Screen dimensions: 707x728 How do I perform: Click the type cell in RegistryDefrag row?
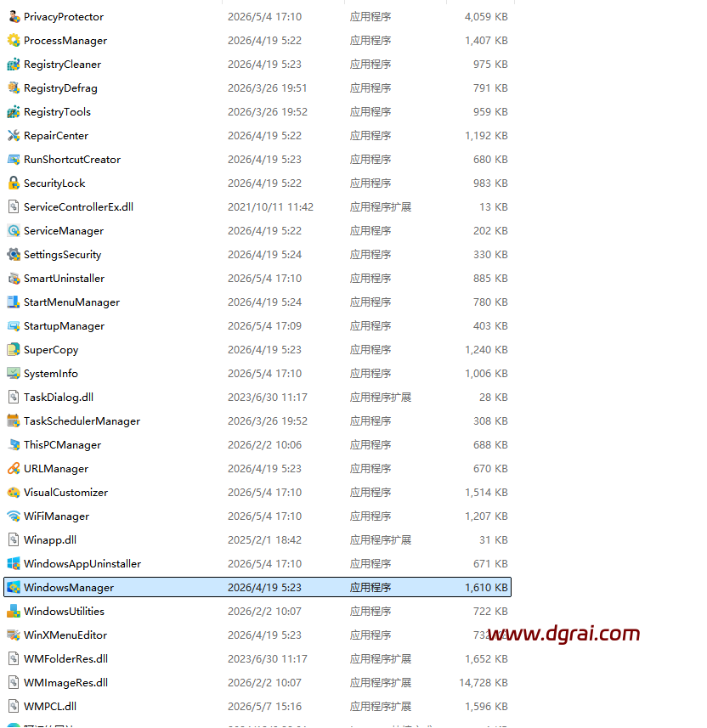[370, 87]
